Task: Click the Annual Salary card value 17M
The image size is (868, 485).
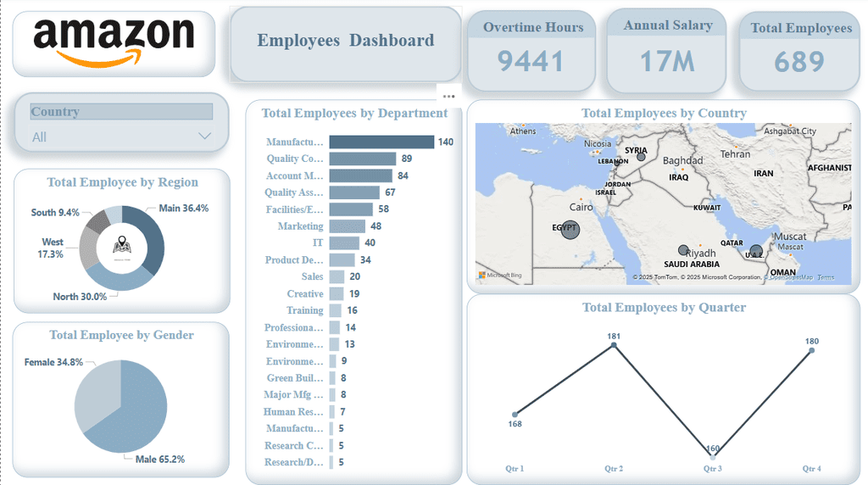Action: point(667,61)
